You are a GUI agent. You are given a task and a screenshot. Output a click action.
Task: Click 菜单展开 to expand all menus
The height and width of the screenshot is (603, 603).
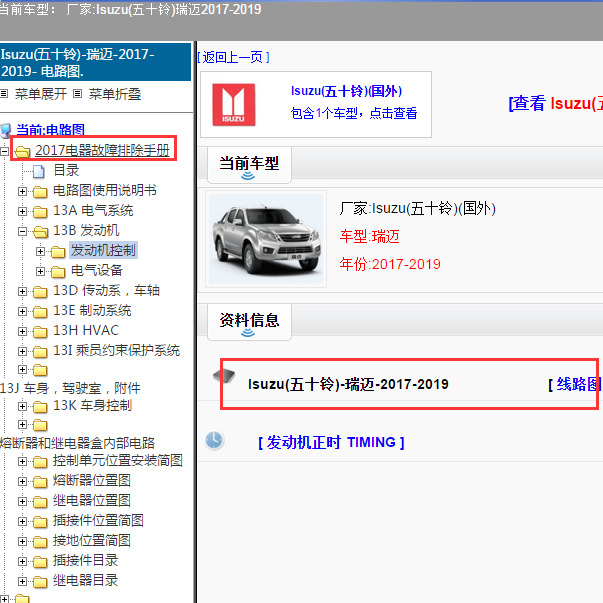click(x=41, y=94)
